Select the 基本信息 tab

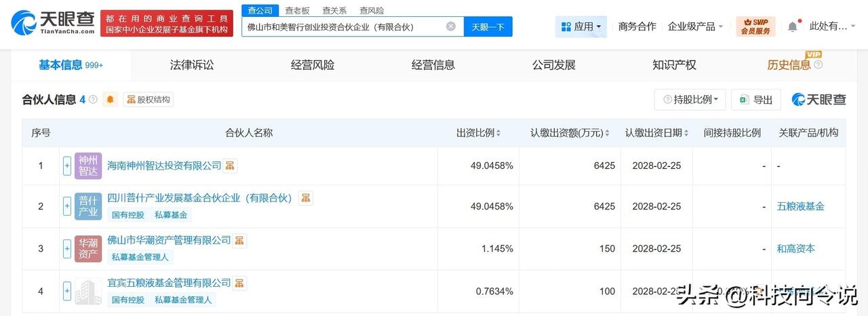[71, 65]
